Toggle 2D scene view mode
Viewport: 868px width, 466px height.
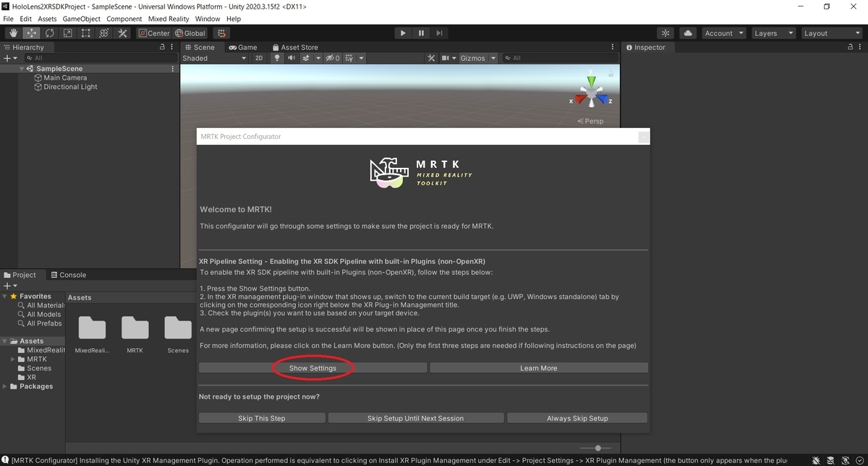tap(259, 58)
